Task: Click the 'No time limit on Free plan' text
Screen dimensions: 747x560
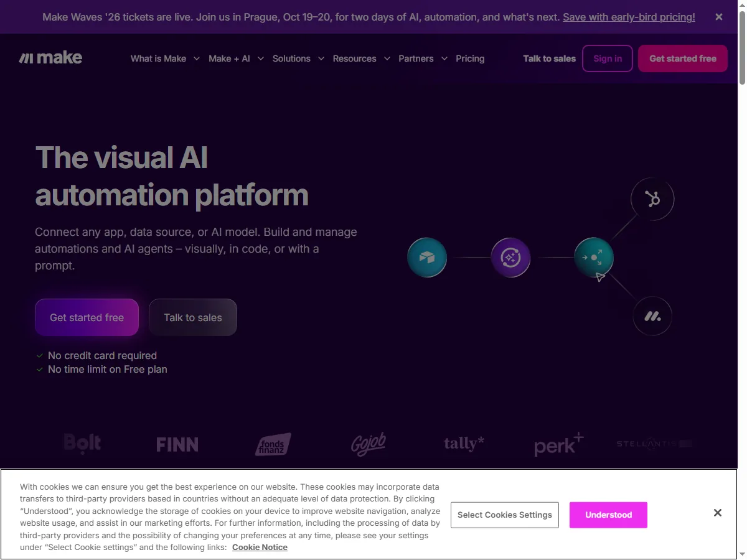Action: (x=108, y=369)
